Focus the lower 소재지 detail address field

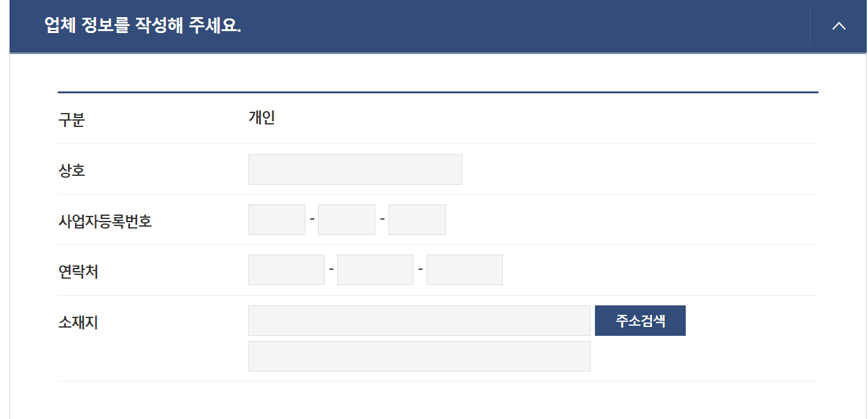pyautogui.click(x=419, y=356)
